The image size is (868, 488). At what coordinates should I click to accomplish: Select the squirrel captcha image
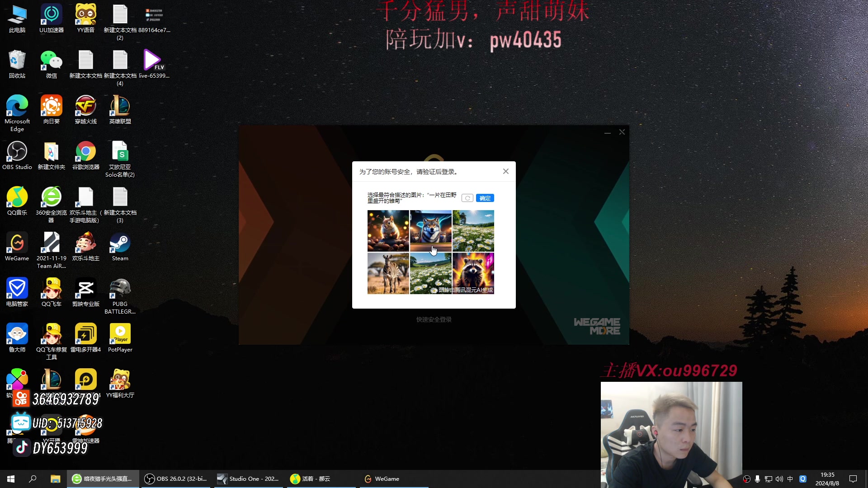[x=388, y=231]
